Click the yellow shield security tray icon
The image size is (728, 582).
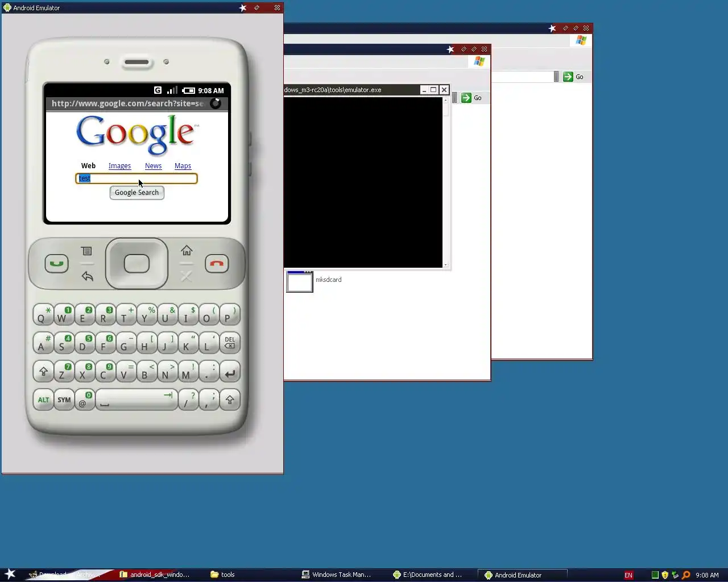click(x=665, y=575)
